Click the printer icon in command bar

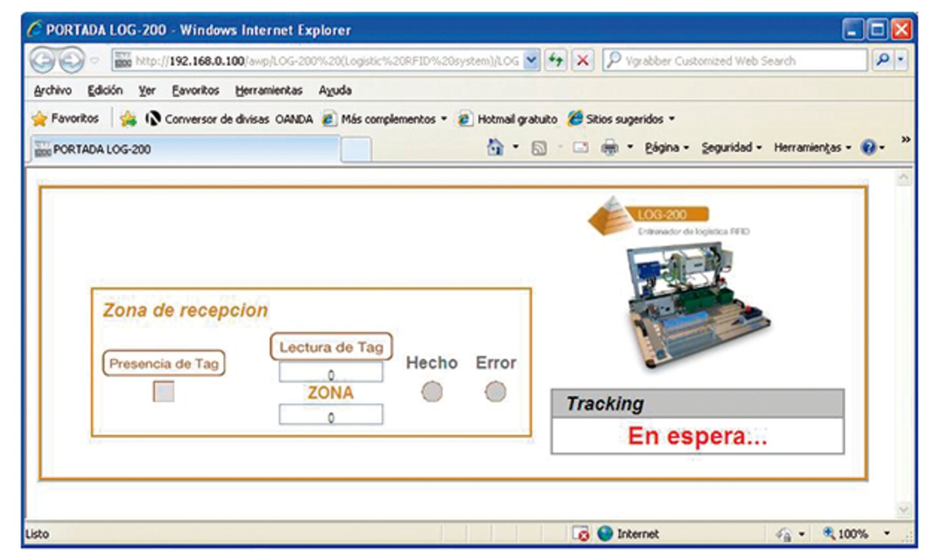click(609, 148)
